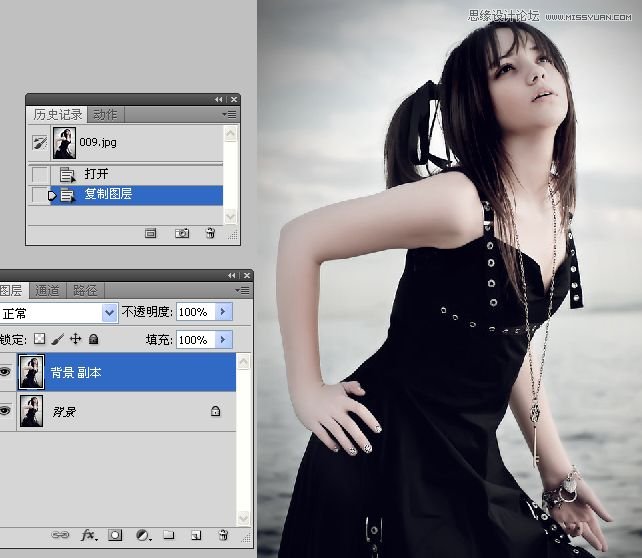Toggle lock transparent pixels
This screenshot has width=642, height=558.
click(39, 339)
